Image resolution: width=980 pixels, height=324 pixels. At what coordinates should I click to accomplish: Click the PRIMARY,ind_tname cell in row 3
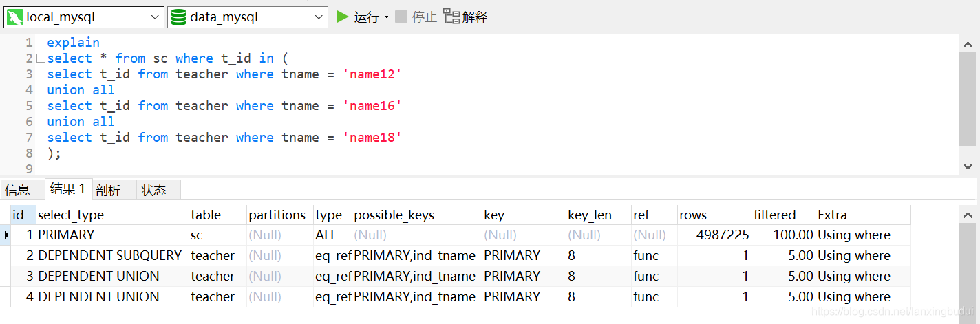pyautogui.click(x=417, y=276)
